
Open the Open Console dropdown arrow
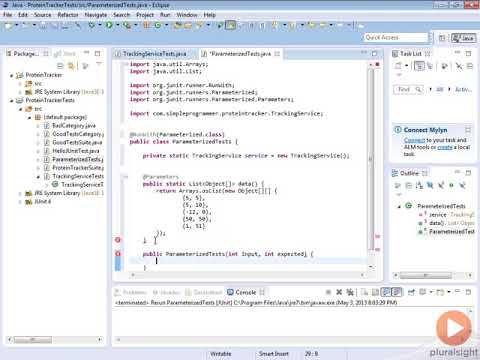(449, 292)
